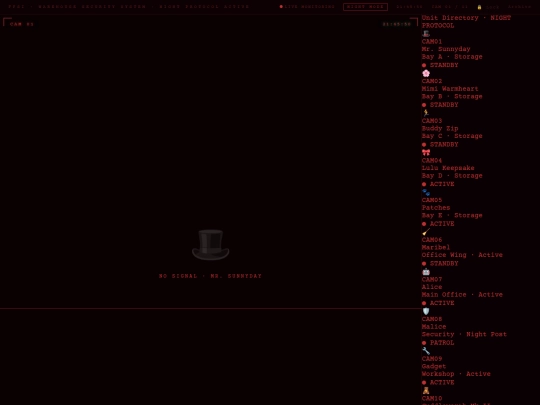Image resolution: width=540 pixels, height=405 pixels.
Task: Click the flower icon above CAM02
Action: coord(426,73)
